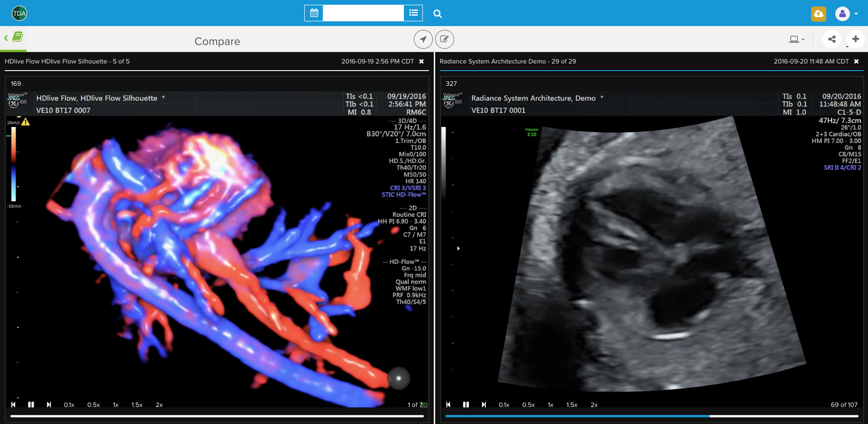The height and width of the screenshot is (424, 868).
Task: Click the magnifier search icon
Action: pos(438,14)
